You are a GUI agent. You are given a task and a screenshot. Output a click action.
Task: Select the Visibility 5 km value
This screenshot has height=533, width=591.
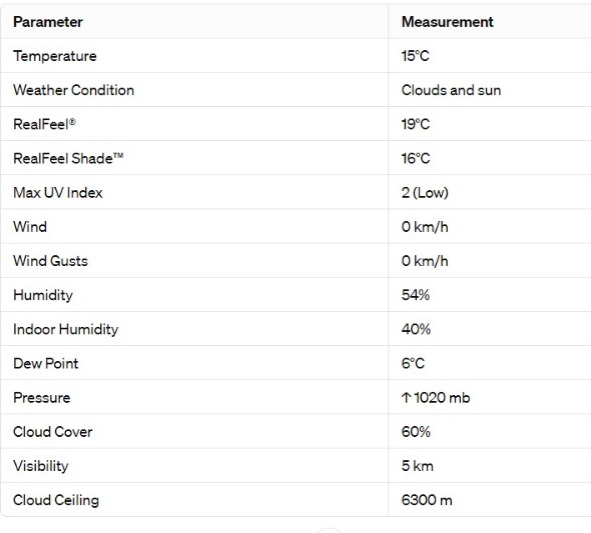(418, 466)
